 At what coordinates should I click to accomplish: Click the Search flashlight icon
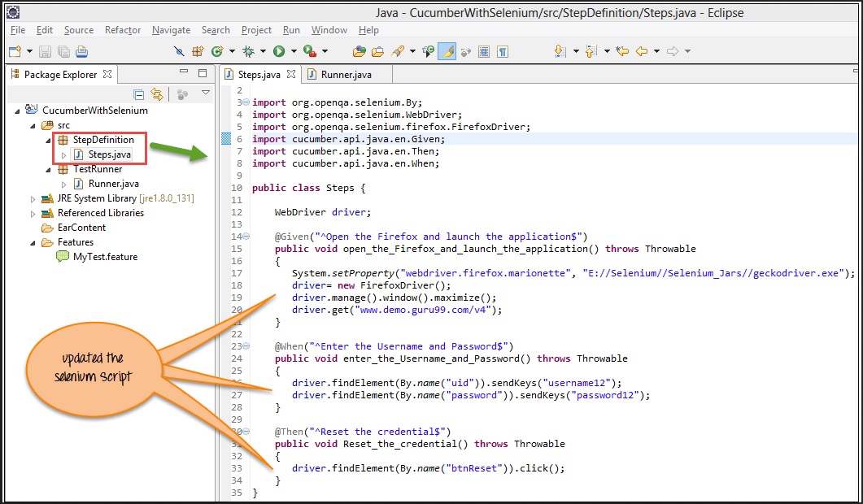(x=398, y=52)
